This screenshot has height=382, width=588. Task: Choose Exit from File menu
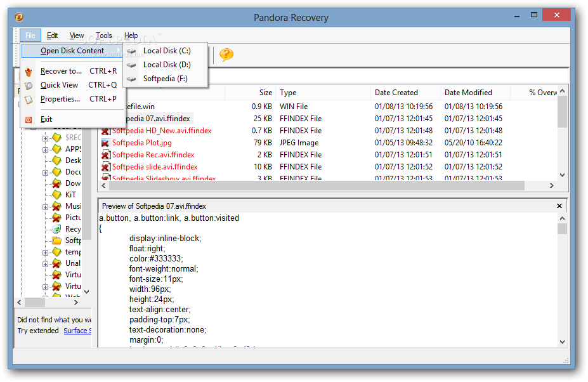pyautogui.click(x=72, y=119)
